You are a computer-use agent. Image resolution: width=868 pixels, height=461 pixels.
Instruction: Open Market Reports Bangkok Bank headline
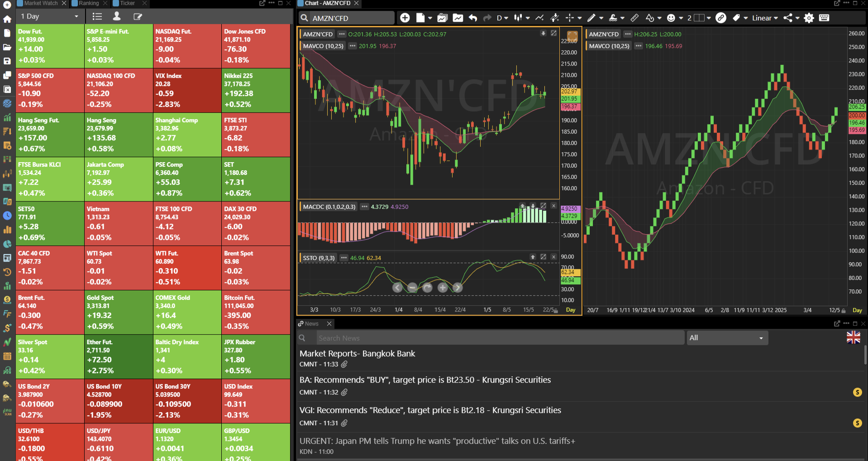tap(357, 354)
